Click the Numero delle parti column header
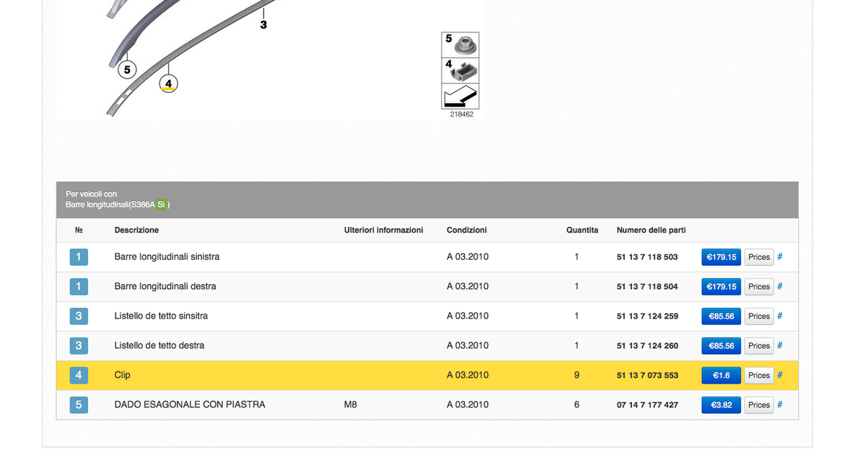 [651, 230]
